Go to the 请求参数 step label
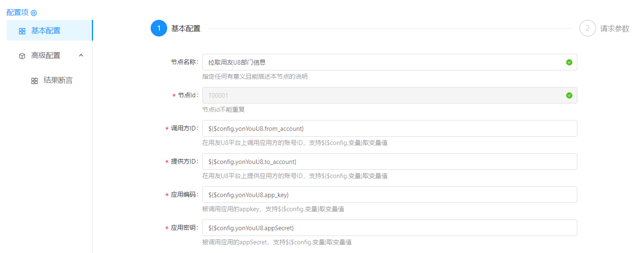 [615, 29]
